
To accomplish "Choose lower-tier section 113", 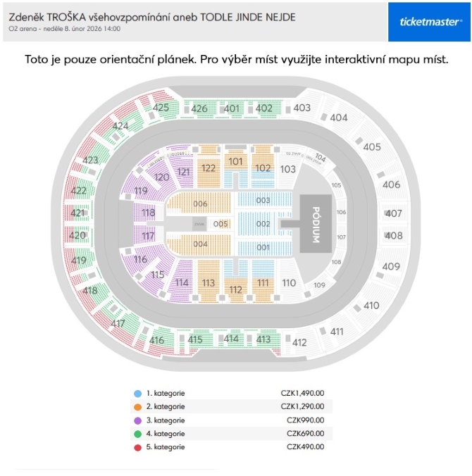I will click(x=209, y=281).
